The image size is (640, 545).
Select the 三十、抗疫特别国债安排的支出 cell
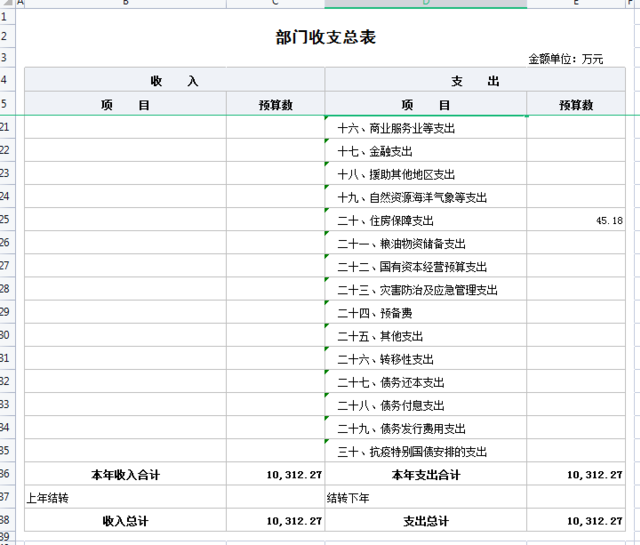[x=426, y=451]
